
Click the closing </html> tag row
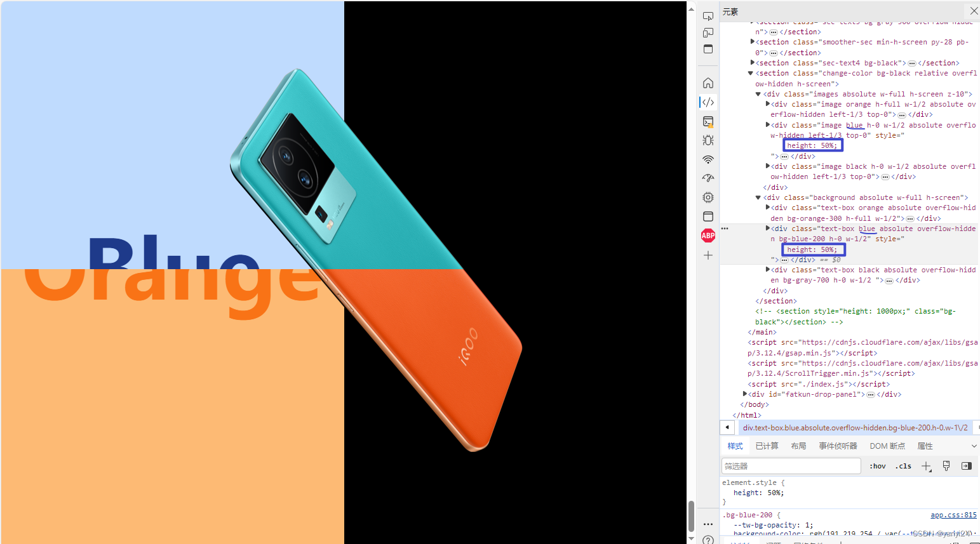[747, 415]
